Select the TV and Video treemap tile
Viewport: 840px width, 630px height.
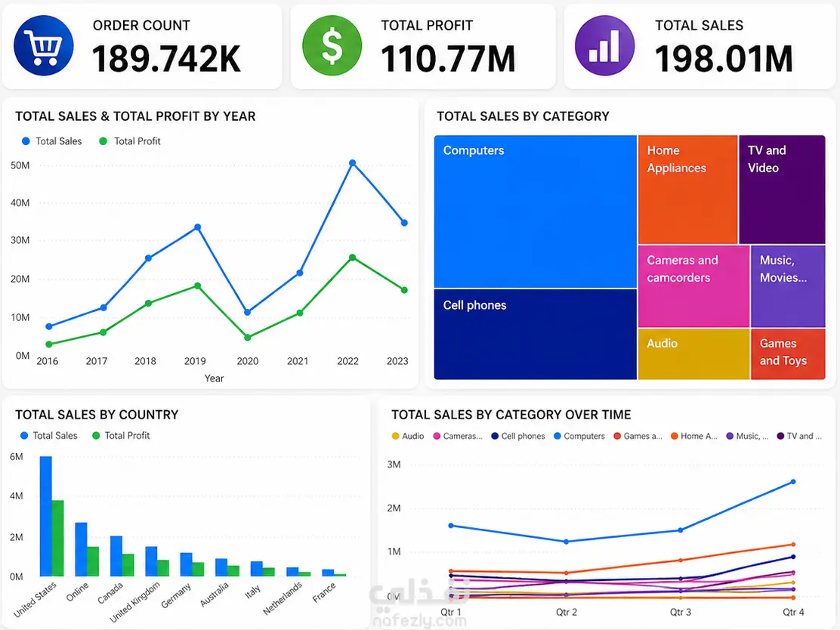coord(782,190)
